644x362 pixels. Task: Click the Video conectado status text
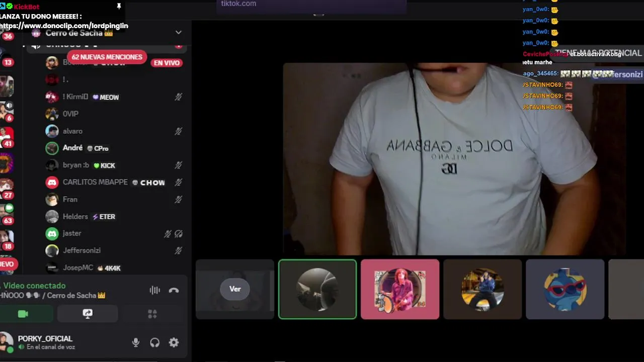click(34, 286)
